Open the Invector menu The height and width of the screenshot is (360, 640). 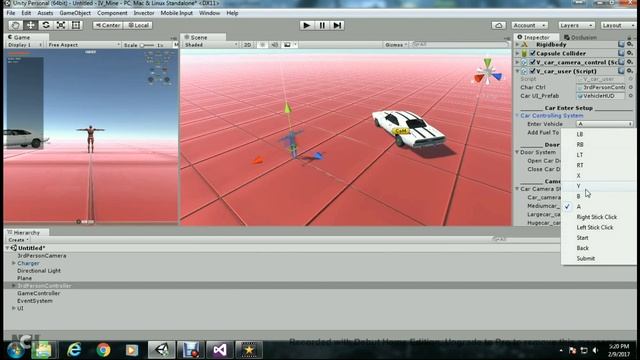click(144, 13)
